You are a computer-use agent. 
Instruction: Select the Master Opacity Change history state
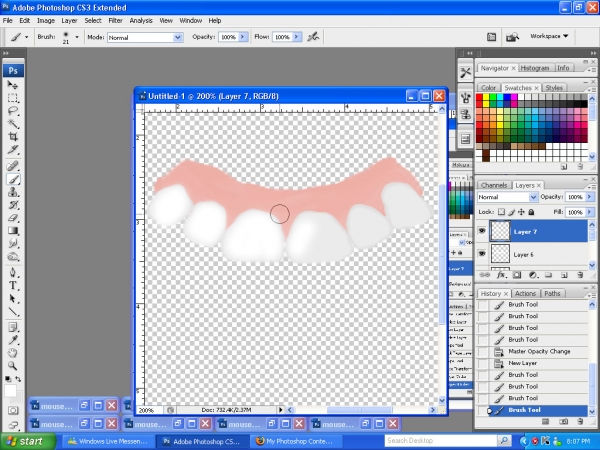tap(539, 351)
